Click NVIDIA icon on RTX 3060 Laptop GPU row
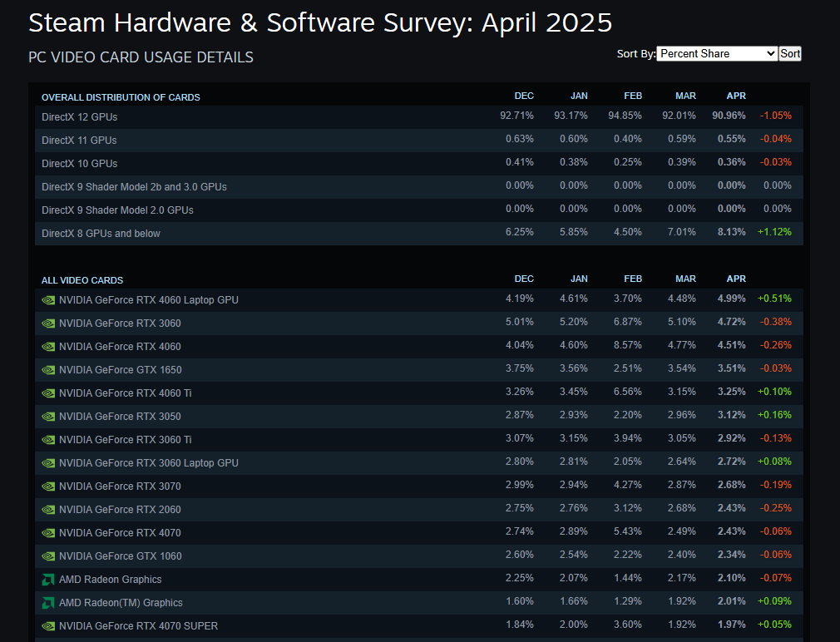The image size is (840, 642). 48,463
